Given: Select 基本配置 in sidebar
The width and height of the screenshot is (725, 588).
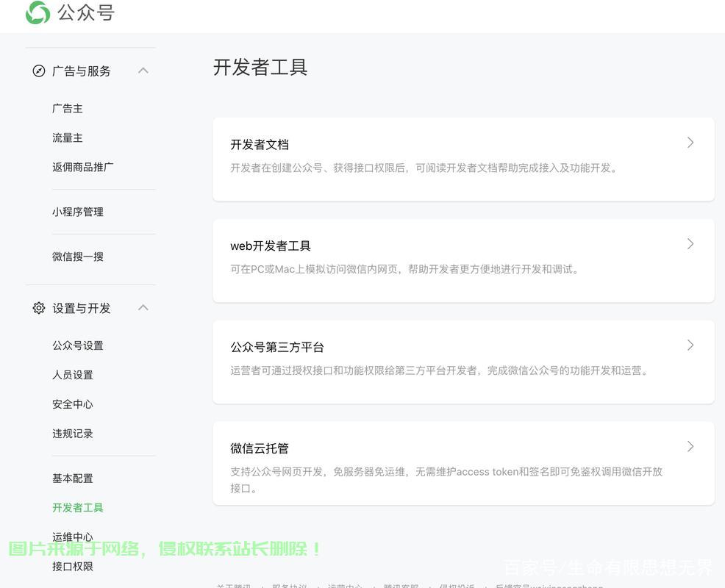Looking at the screenshot, I should pyautogui.click(x=73, y=478).
